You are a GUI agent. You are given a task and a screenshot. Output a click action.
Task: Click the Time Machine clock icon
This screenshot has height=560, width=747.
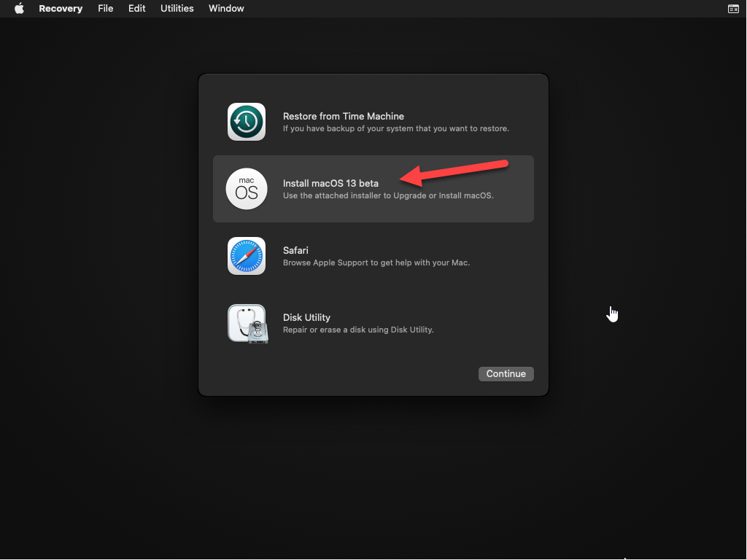coord(247,122)
